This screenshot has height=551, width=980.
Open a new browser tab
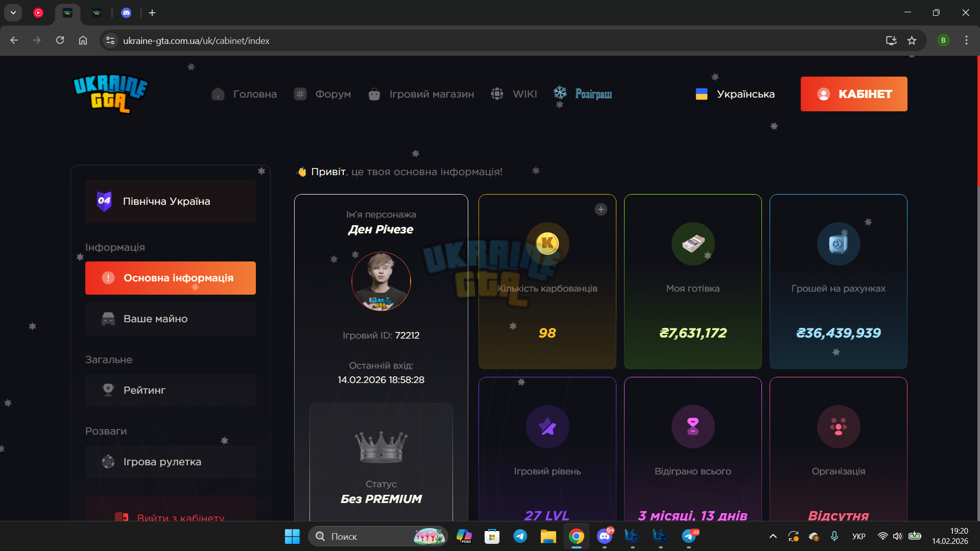click(152, 13)
